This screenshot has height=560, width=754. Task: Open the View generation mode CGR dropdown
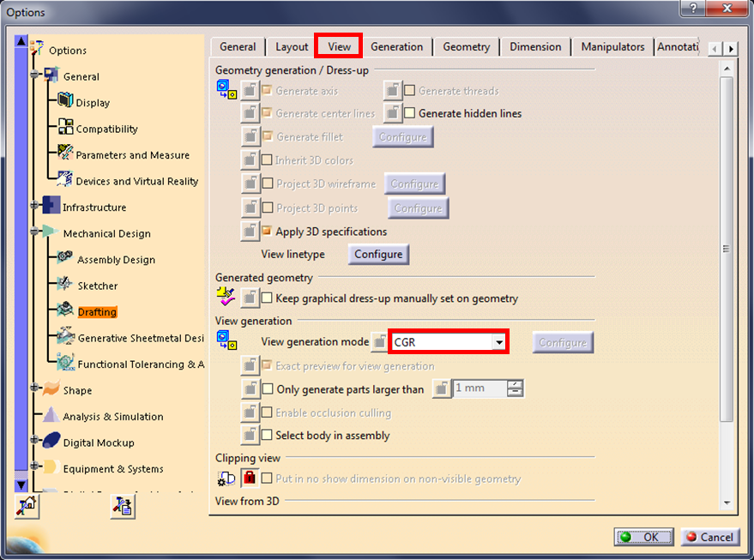500,341
